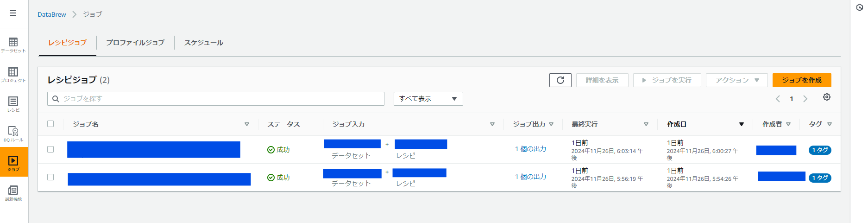This screenshot has height=223, width=868.
Task: Open first row 1 個の出力 link
Action: (531, 149)
